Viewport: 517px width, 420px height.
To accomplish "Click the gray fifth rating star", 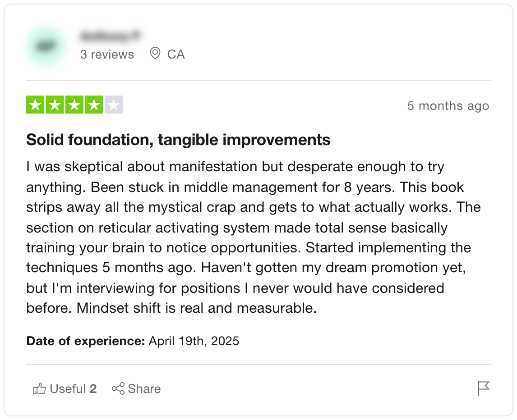I will tap(113, 105).
